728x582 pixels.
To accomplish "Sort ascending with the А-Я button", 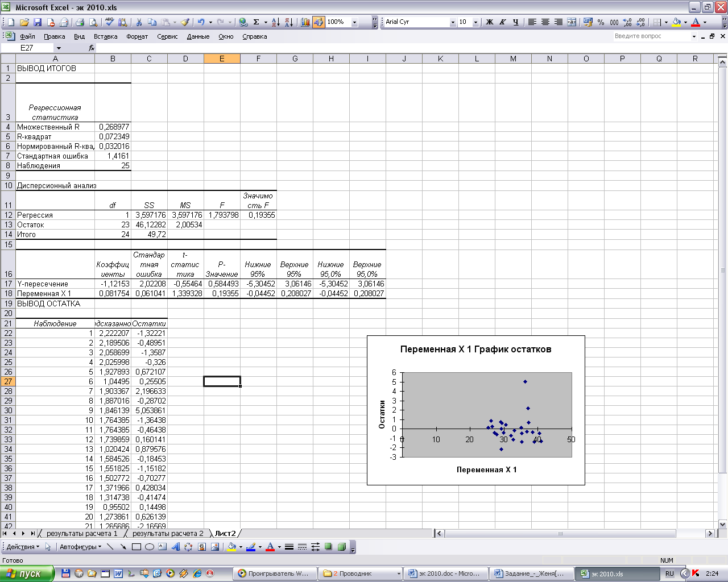I will 275,22.
